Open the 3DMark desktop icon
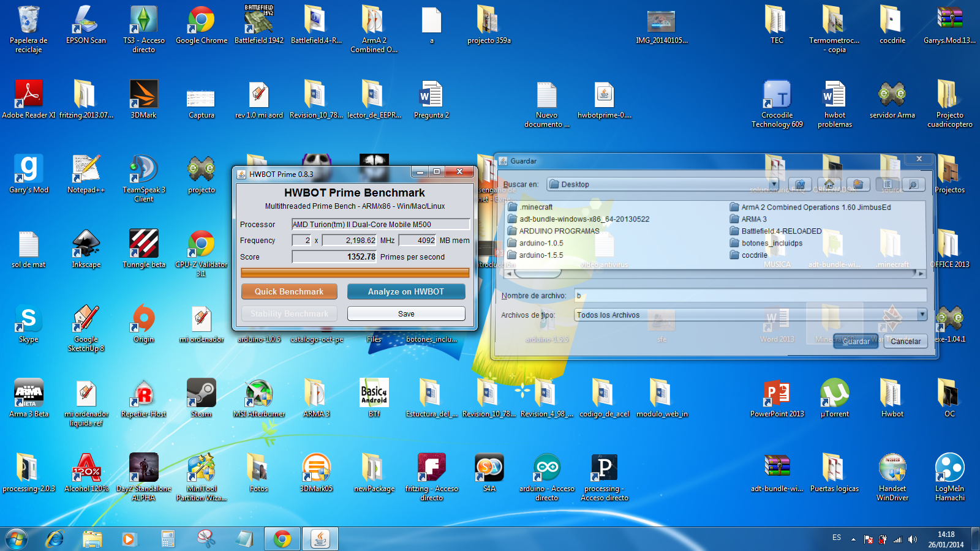 click(x=144, y=100)
